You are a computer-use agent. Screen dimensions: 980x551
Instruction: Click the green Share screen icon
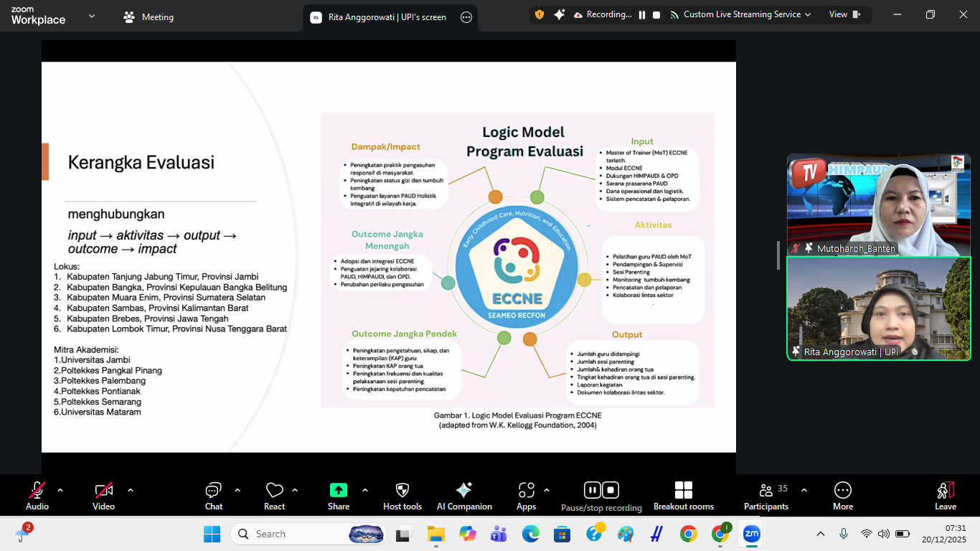pyautogui.click(x=338, y=490)
